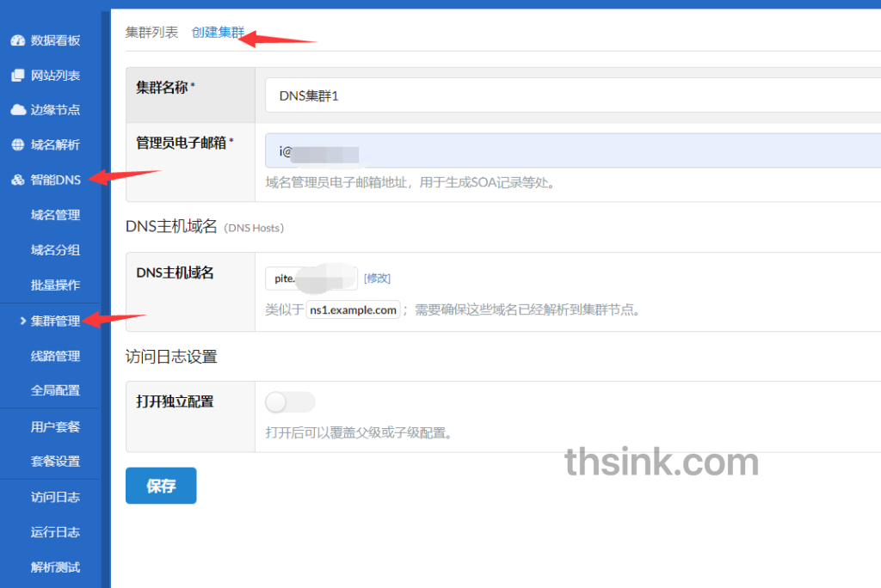Click the dashboard icon beside 数据看板
The image size is (881, 588).
[18, 40]
